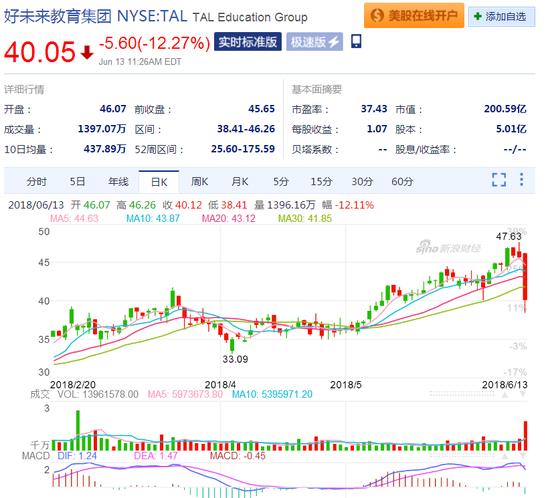Select the 月K monthly candlestick tab
Screen dimensions: 550x498
pyautogui.click(x=240, y=182)
